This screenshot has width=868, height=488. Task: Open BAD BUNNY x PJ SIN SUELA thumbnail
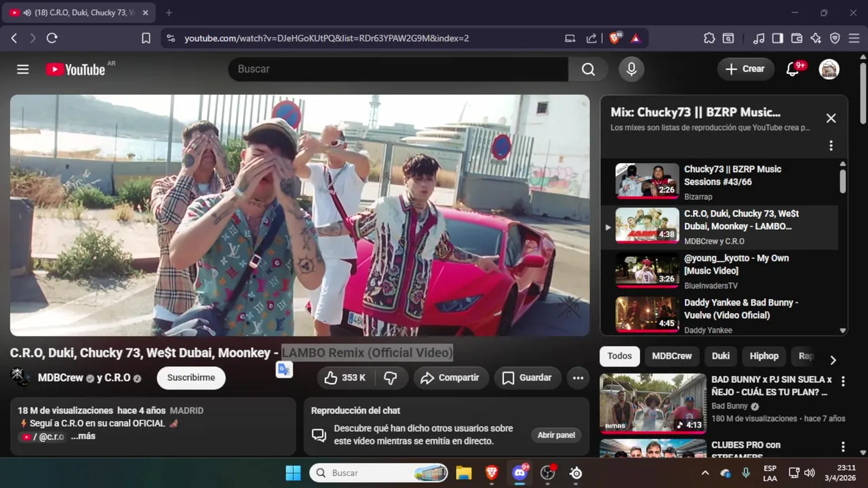[x=652, y=403]
